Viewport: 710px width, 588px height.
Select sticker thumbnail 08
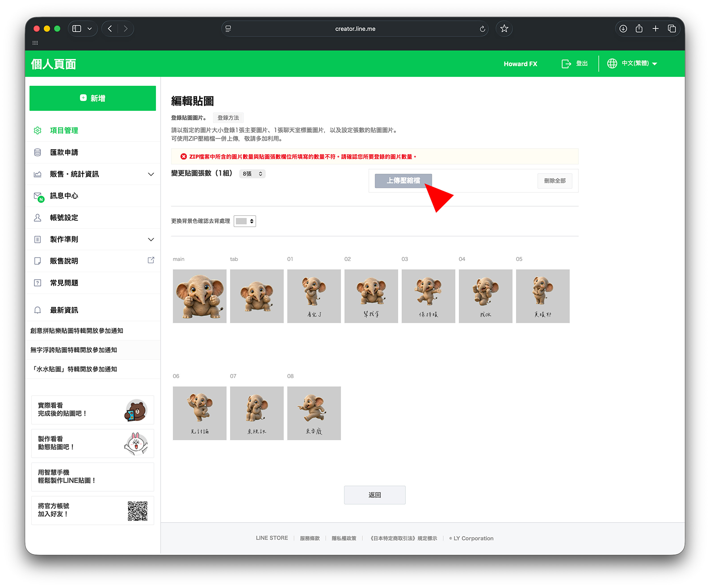tap(314, 413)
